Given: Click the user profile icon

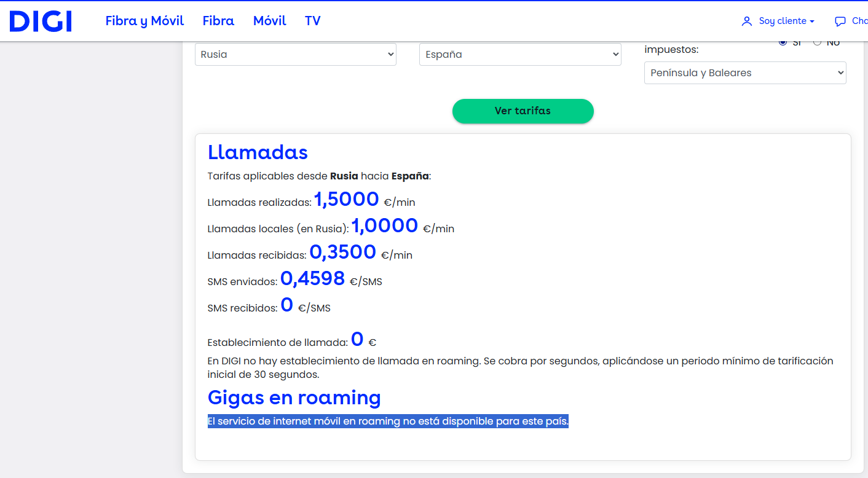Looking at the screenshot, I should tap(747, 22).
